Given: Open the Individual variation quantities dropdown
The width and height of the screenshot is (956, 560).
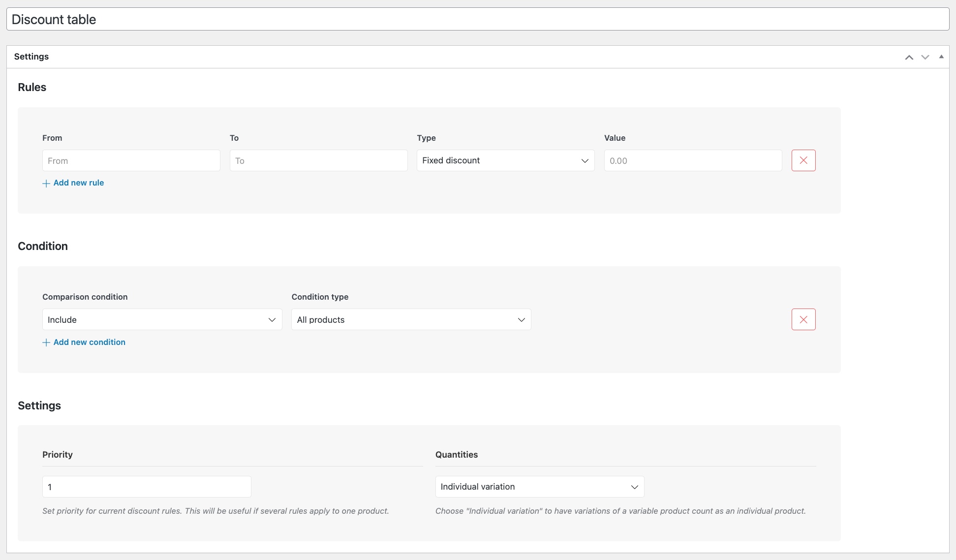Looking at the screenshot, I should tap(540, 487).
